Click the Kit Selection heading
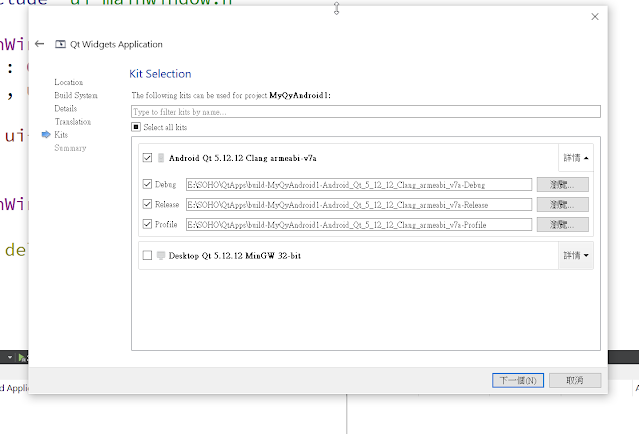This screenshot has width=639, height=434. (160, 74)
